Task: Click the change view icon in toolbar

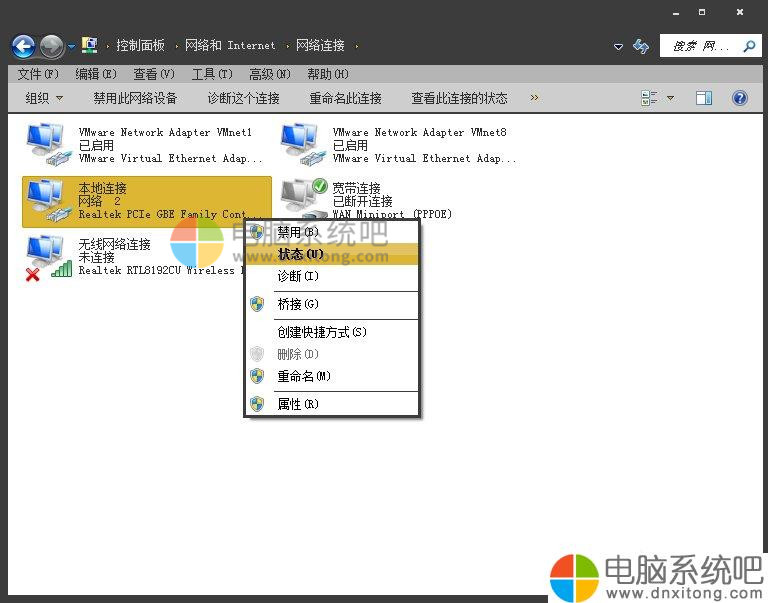Action: 648,98
